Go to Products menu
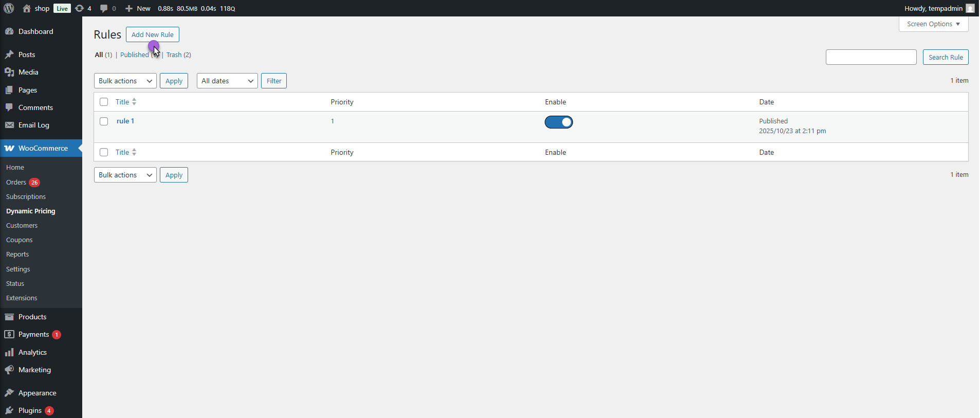This screenshot has width=980, height=418. point(32,317)
